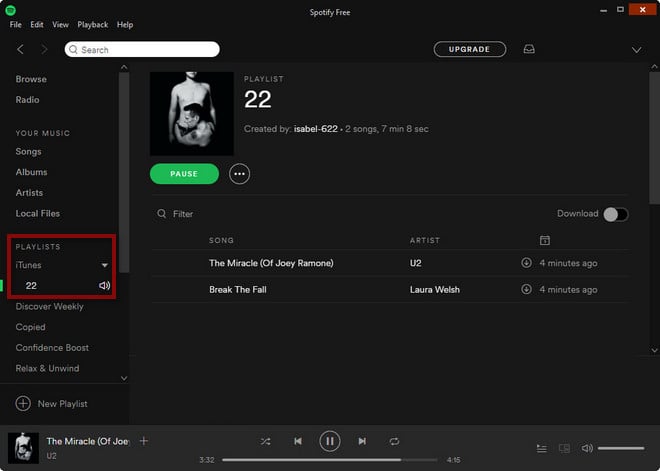The width and height of the screenshot is (660, 471).
Task: Pause playback in the bottom bar
Action: 330,441
